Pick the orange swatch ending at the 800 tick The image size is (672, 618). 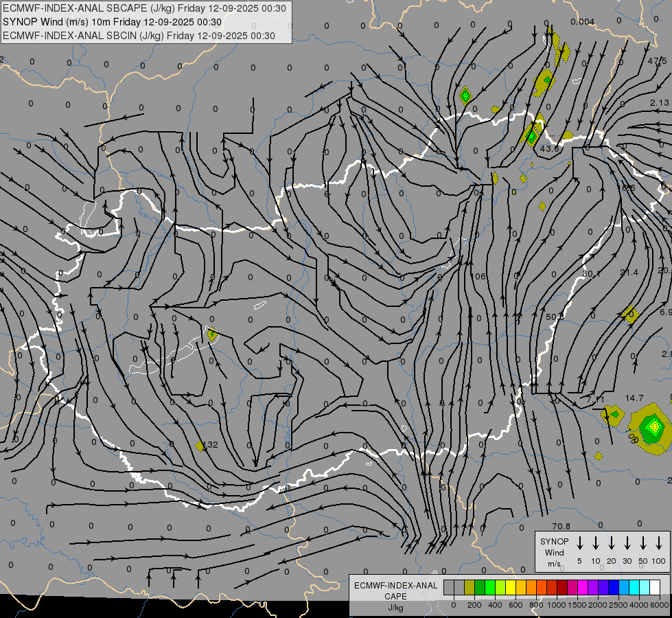click(x=531, y=587)
